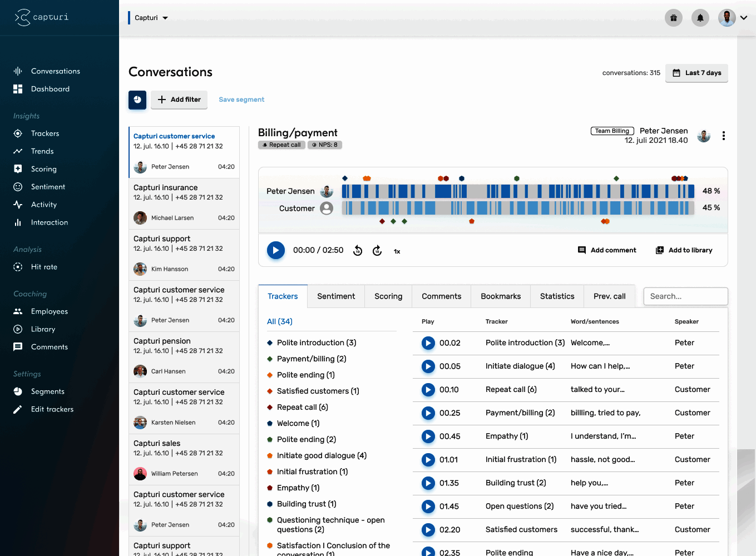
Task: Open the Hit rate analysis icon
Action: 18,266
